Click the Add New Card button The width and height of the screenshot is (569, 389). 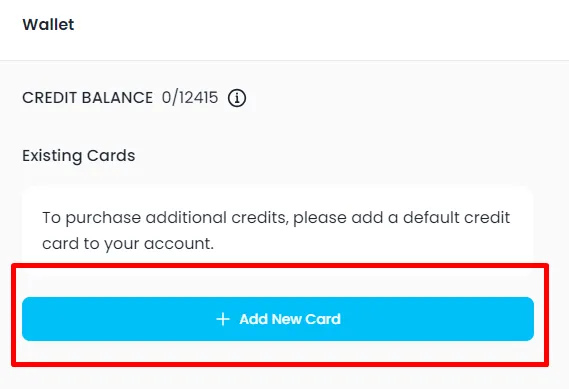point(278,319)
